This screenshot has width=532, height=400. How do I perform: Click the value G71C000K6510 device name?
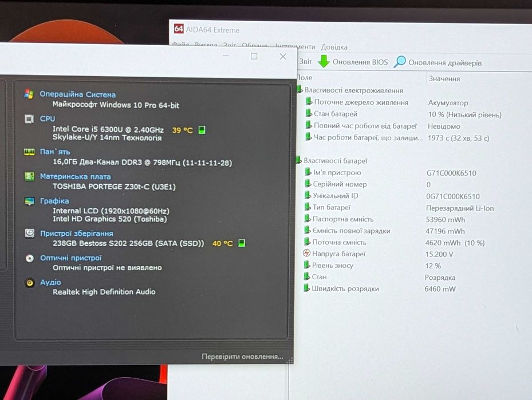pos(451,173)
